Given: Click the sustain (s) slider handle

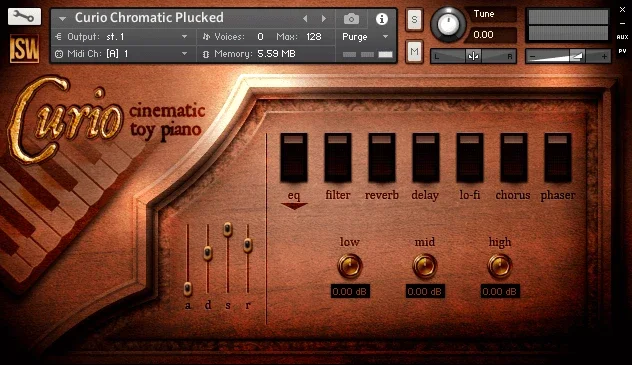Looking at the screenshot, I should pos(228,229).
